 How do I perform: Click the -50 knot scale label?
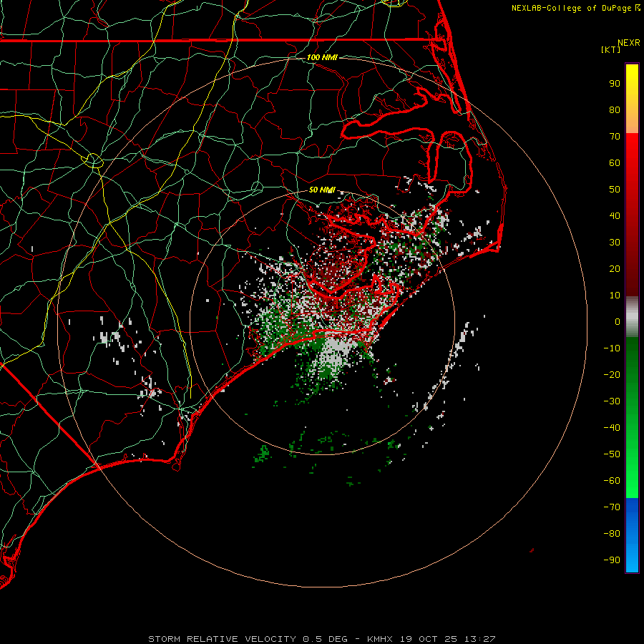coord(612,454)
